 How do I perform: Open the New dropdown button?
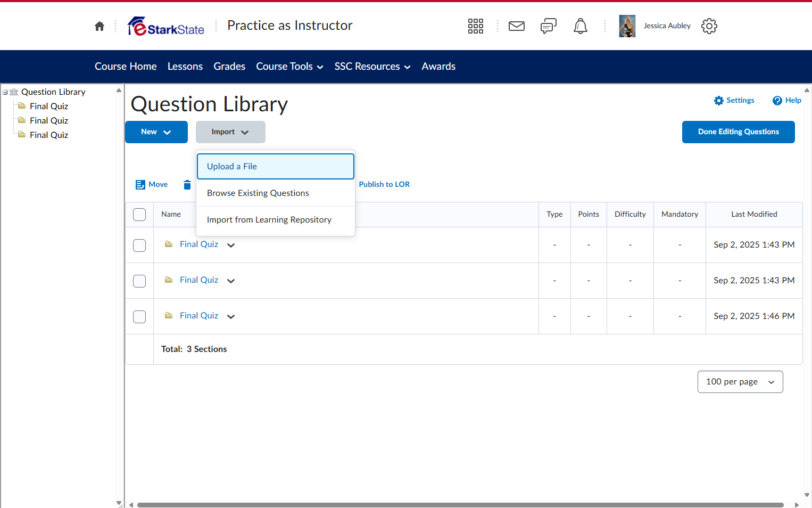(156, 132)
